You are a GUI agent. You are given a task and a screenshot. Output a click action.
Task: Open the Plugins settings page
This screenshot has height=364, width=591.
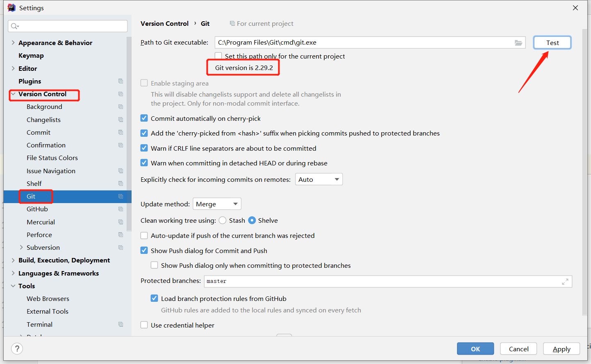(x=30, y=81)
